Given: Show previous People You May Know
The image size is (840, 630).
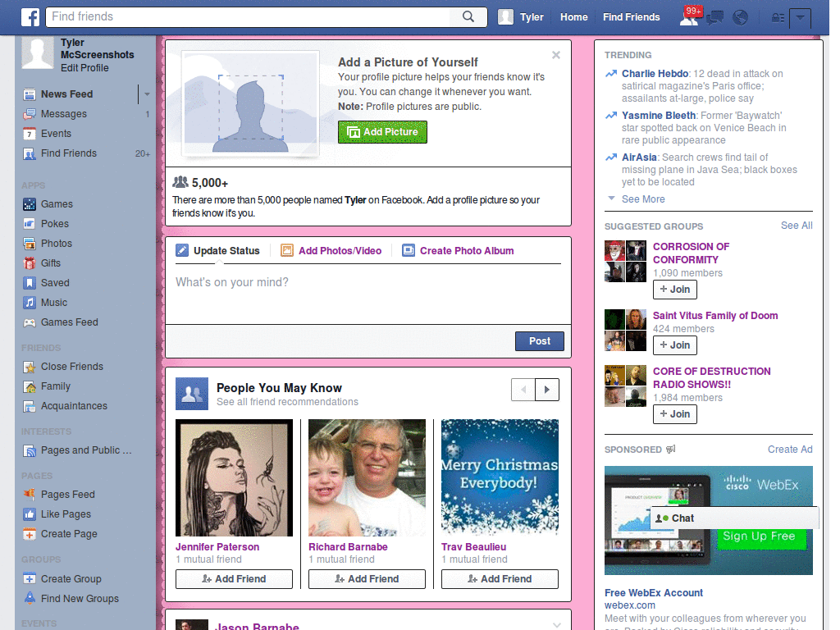Looking at the screenshot, I should point(523,390).
